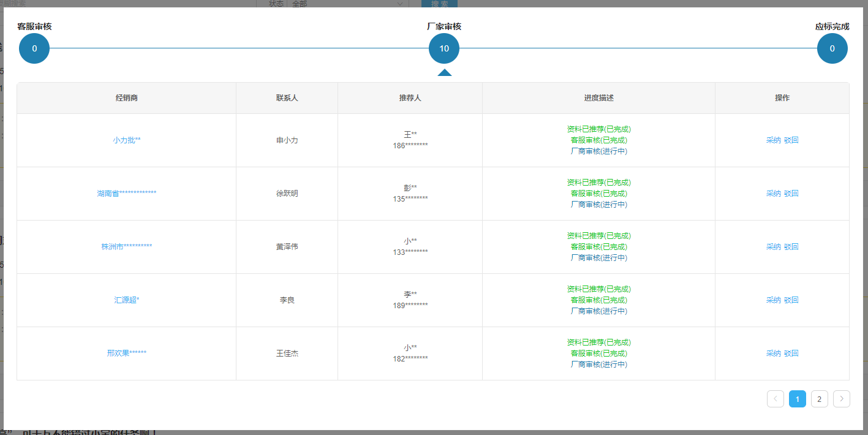Click 采纳 for contact 申小力
This screenshot has width=868, height=435.
click(773, 140)
